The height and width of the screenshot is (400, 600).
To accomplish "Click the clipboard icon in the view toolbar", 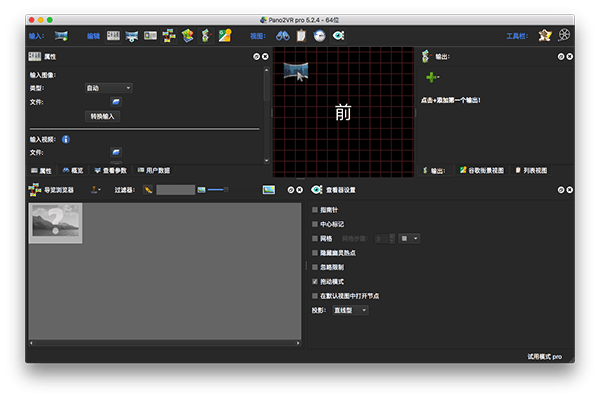I will (x=301, y=36).
